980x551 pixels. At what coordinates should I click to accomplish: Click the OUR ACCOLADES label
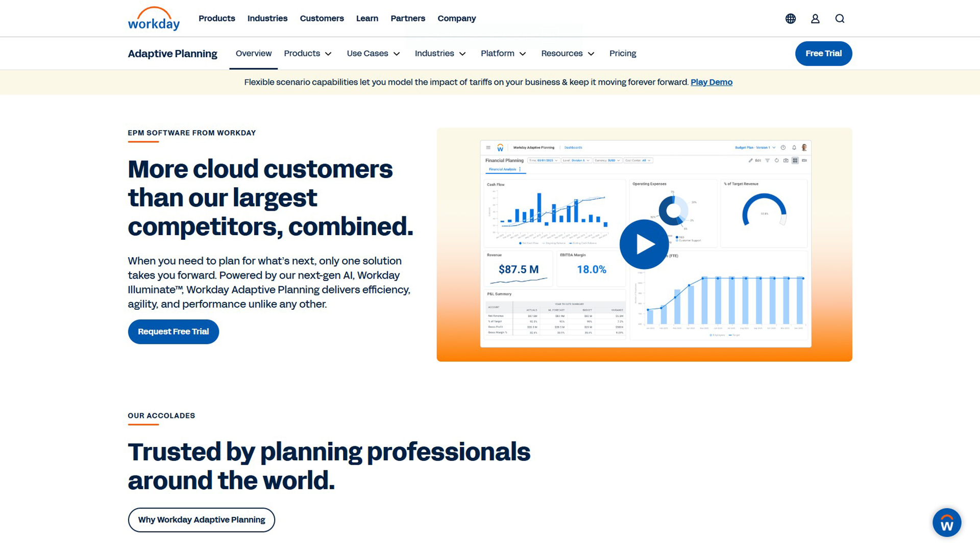161,416
